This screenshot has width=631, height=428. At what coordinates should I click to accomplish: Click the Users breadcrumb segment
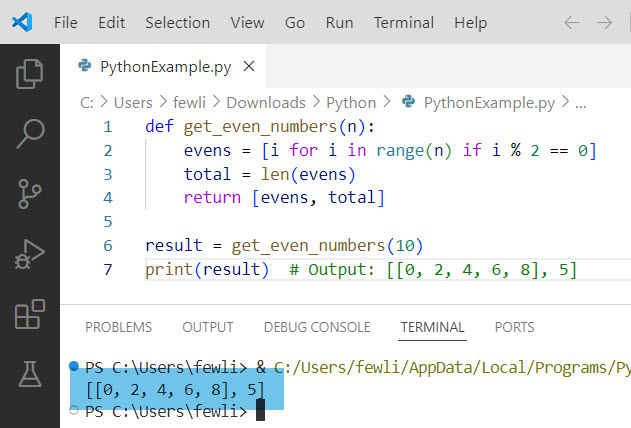point(133,103)
